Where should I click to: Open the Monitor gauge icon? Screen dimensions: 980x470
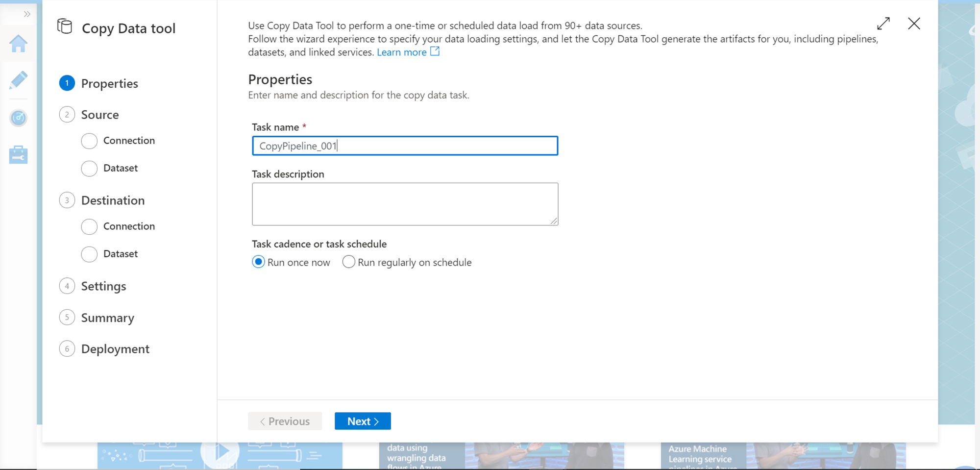18,118
